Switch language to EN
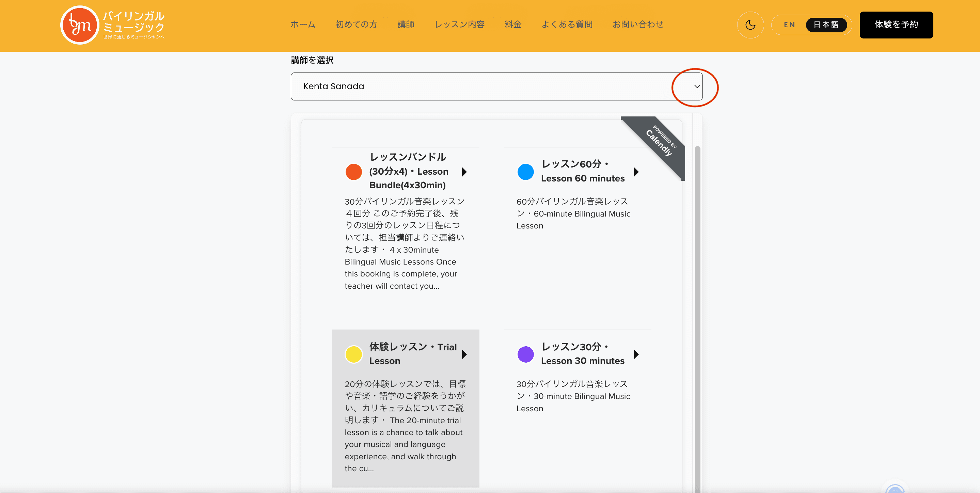This screenshot has width=980, height=493. [x=789, y=25]
